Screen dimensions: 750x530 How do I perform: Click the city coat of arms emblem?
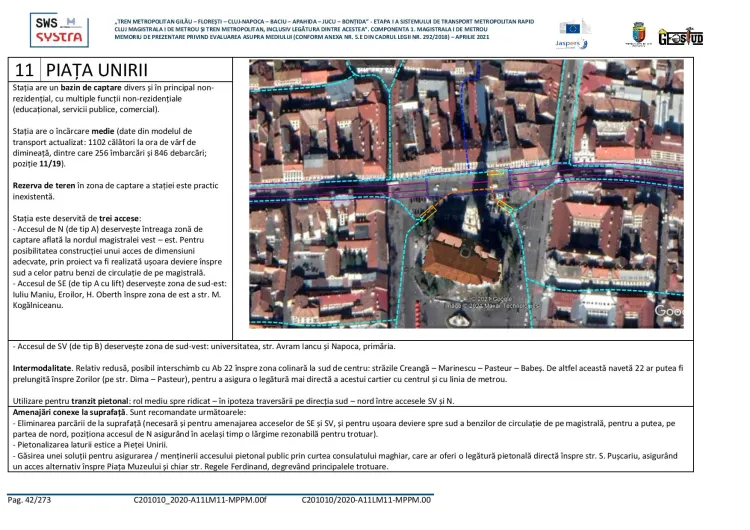636,34
